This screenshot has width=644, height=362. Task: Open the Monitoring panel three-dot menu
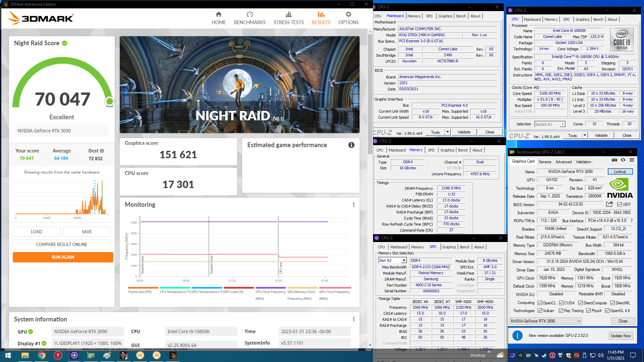click(x=354, y=205)
